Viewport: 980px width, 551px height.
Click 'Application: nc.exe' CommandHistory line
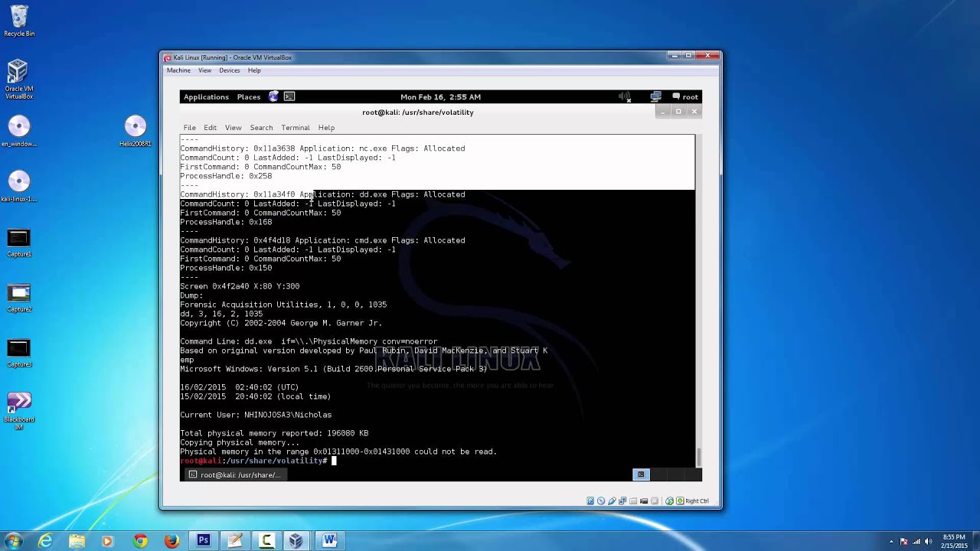click(x=322, y=148)
